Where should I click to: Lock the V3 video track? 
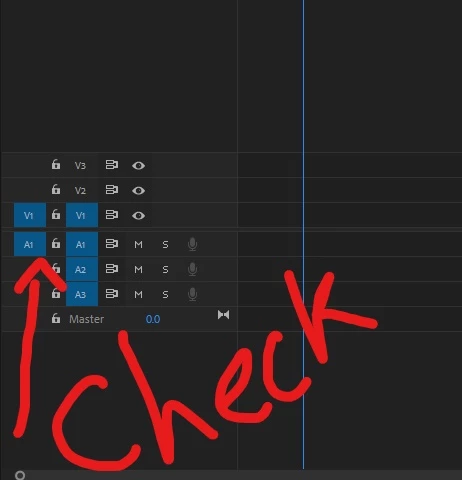point(56,164)
